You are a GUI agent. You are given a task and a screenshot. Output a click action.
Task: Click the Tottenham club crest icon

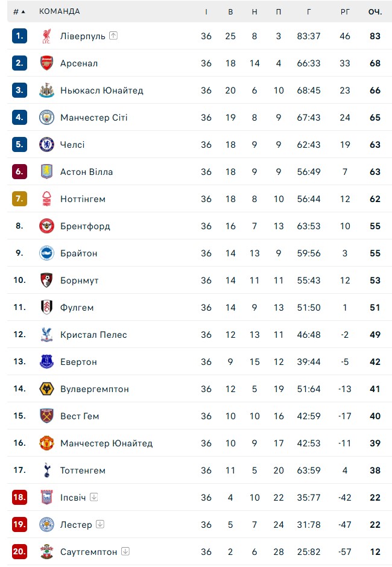click(x=46, y=470)
